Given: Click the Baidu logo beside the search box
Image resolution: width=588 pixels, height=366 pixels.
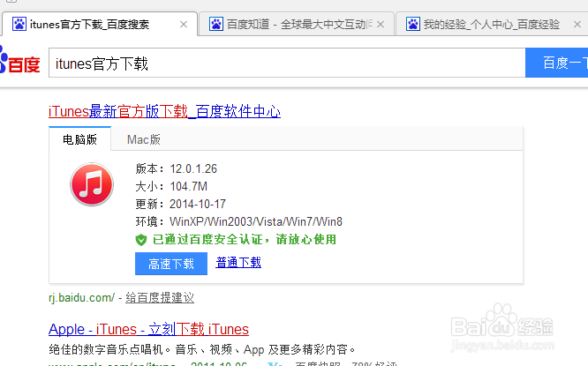Looking at the screenshot, I should pyautogui.click(x=19, y=60).
